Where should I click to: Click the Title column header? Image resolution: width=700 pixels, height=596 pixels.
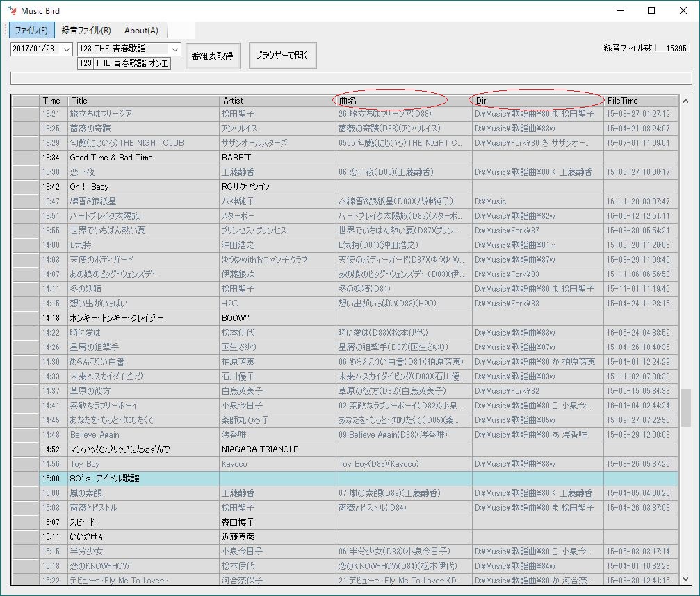143,101
